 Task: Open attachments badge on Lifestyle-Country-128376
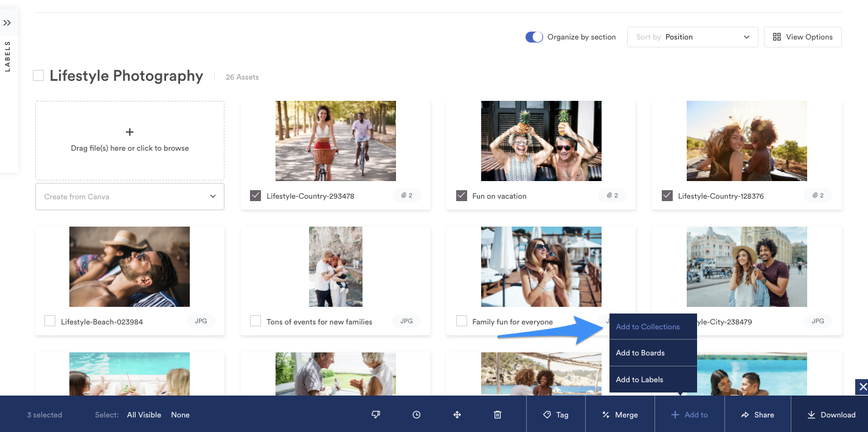click(818, 196)
